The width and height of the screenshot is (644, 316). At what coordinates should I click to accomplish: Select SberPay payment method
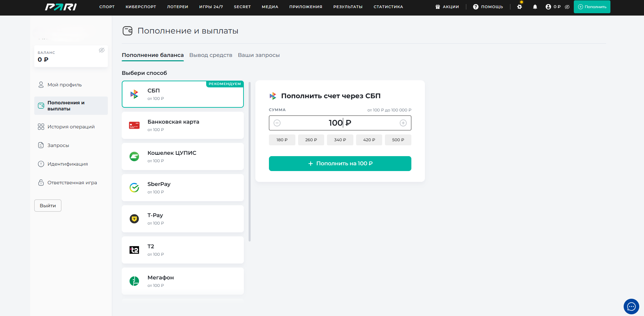point(182,188)
